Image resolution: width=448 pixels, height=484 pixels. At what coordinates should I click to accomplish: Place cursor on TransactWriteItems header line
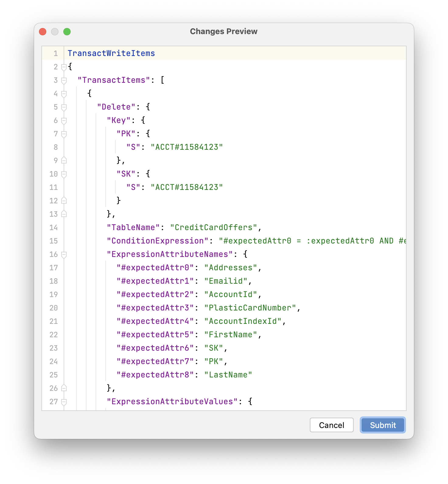(111, 53)
